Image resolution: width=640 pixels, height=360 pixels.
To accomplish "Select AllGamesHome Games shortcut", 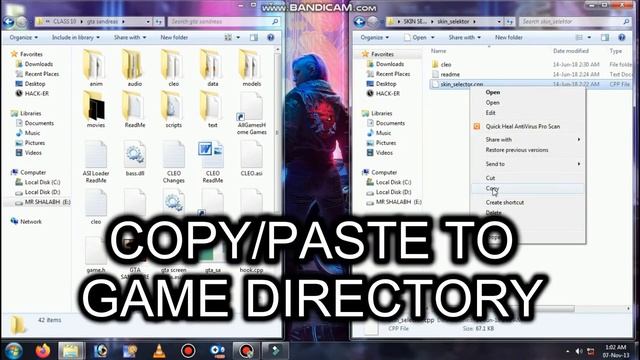I will coord(251,113).
